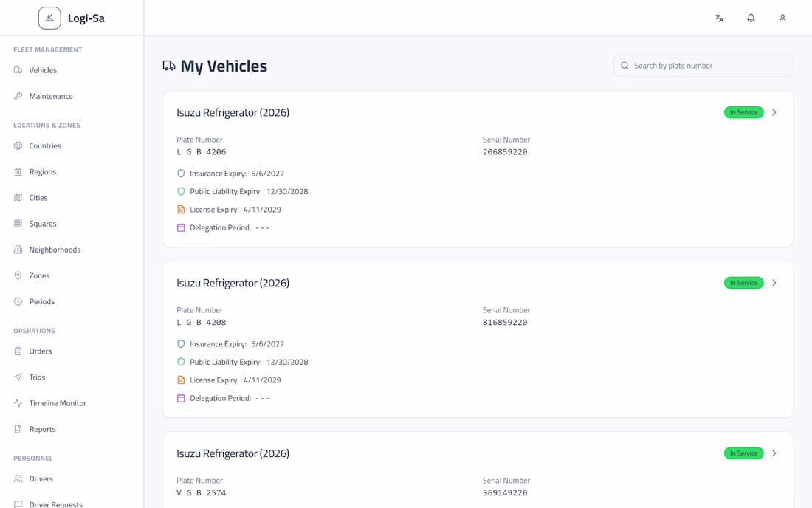Screen dimensions: 812x508
Task: Click the Regions landmark icon
Action: point(18,171)
